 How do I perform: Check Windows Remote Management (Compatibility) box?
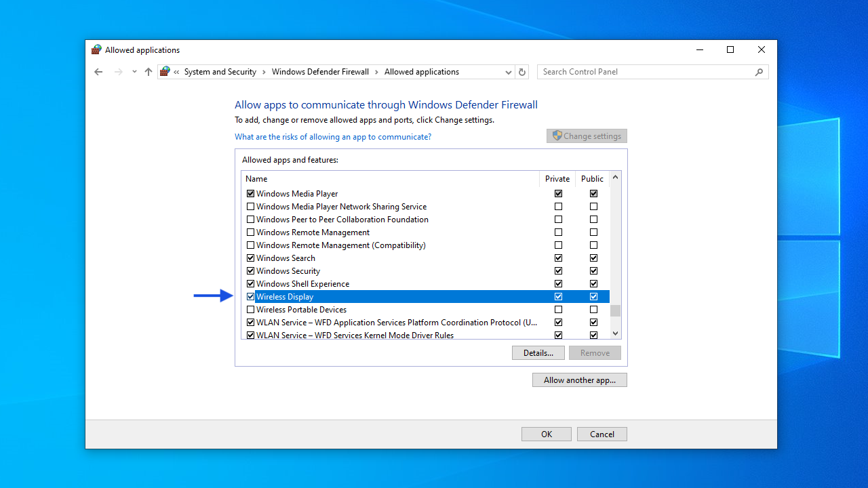(251, 245)
